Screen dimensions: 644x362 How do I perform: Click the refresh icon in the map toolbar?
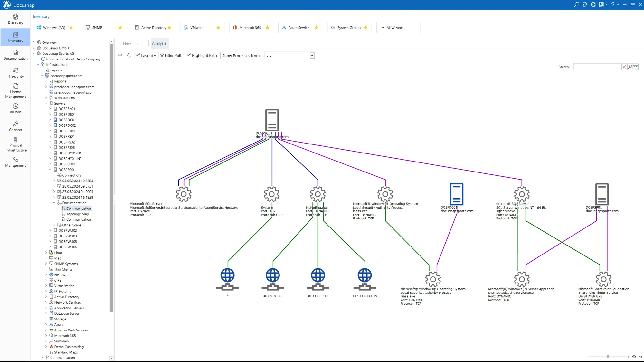pyautogui.click(x=129, y=55)
